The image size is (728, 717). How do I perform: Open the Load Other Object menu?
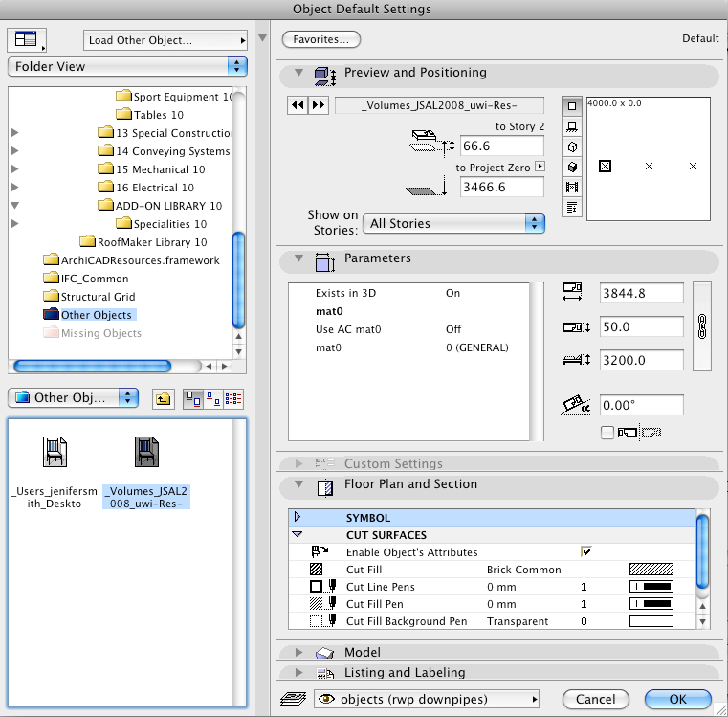165,40
